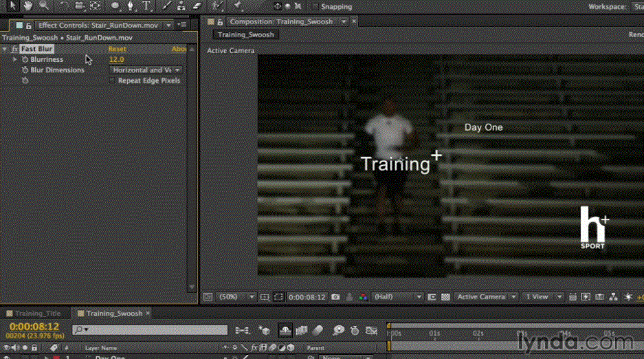
Task: Take a snapshot with camera icon
Action: click(335, 296)
